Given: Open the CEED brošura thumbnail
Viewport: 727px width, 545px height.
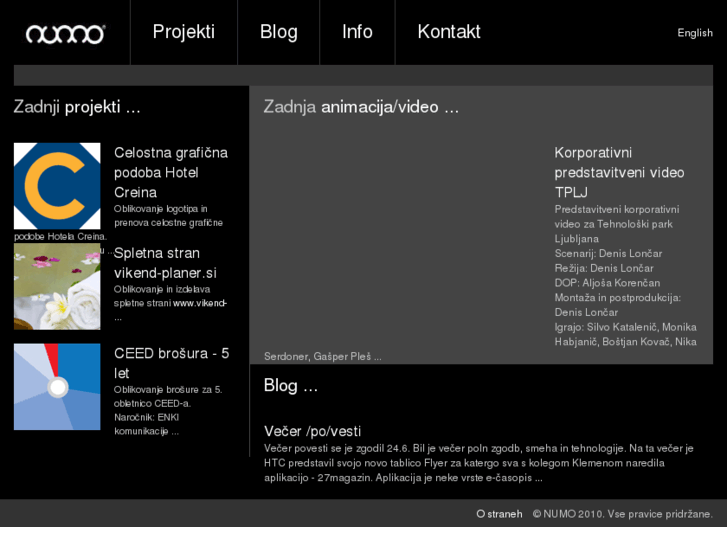Looking at the screenshot, I should pyautogui.click(x=57, y=387).
